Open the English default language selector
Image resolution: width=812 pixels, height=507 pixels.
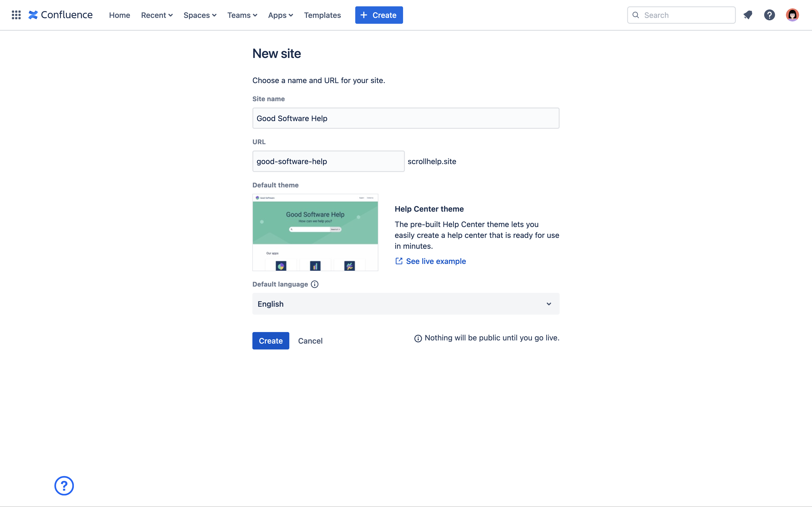tap(406, 304)
